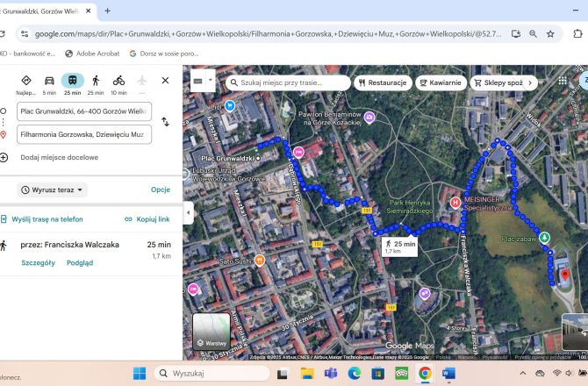Image resolution: width=588 pixels, height=386 pixels.
Task: Click the Lidl store map marker
Action: click(230, 106)
